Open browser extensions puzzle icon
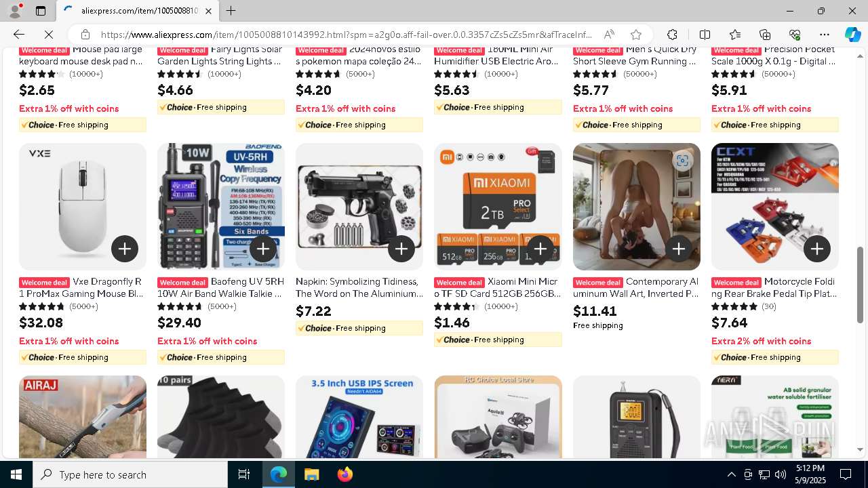Screen dimensions: 868x488 (672, 35)
